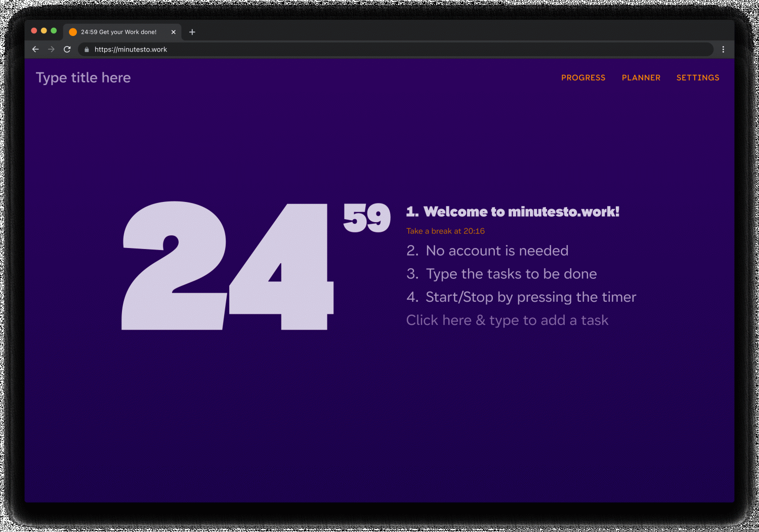Reload the minutesto.work page

(x=67, y=50)
